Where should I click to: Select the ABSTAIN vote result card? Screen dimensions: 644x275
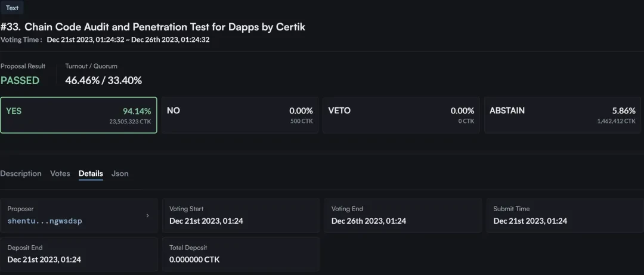(562, 115)
